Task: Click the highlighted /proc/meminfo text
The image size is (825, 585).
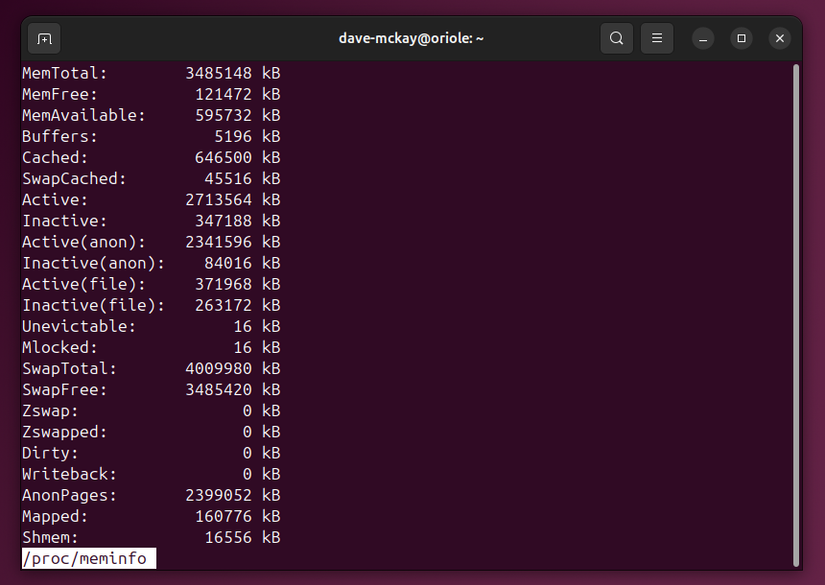Action: [x=88, y=558]
